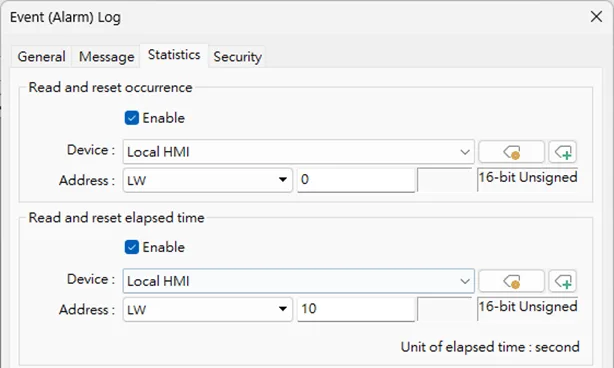Click the occurrence address field showing 0
Screen dimensions: 614x368
point(356,180)
